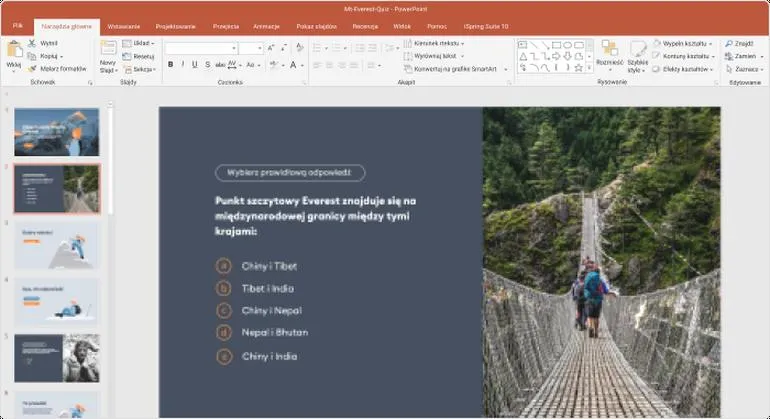Switch to the Projektowanie tab
Viewport: 770px width, 419px height.
pyautogui.click(x=175, y=27)
